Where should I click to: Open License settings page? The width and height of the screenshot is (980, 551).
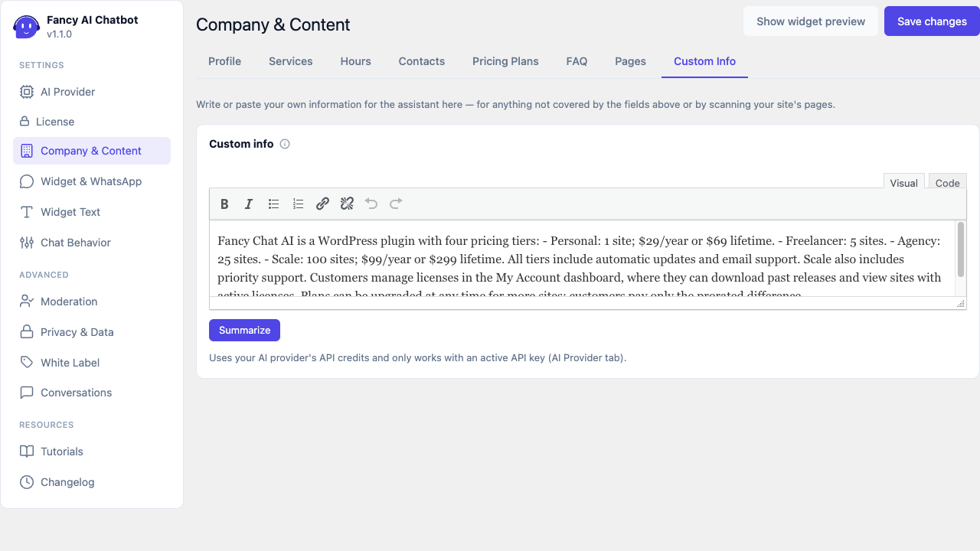[x=92, y=121]
